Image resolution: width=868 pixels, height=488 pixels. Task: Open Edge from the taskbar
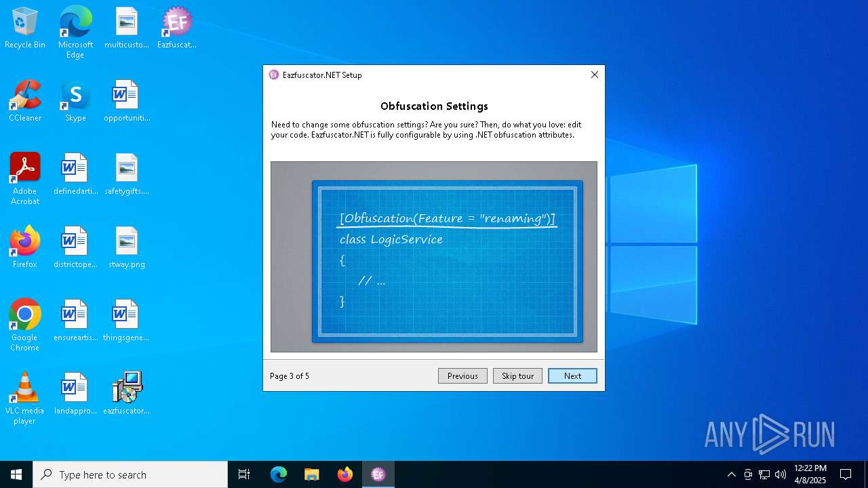point(279,474)
